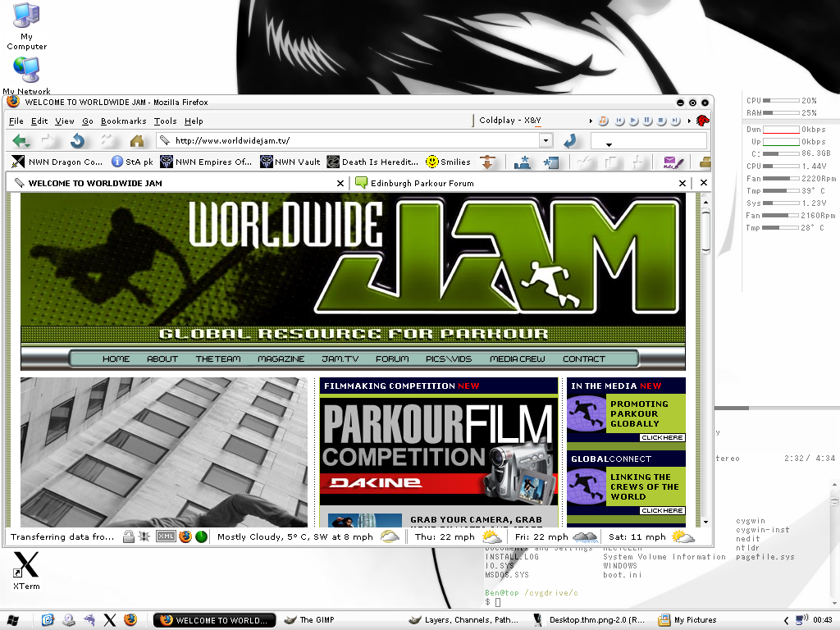Expand the arrow before the dragon throbber
This screenshot has width=840, height=630.
pyautogui.click(x=689, y=121)
